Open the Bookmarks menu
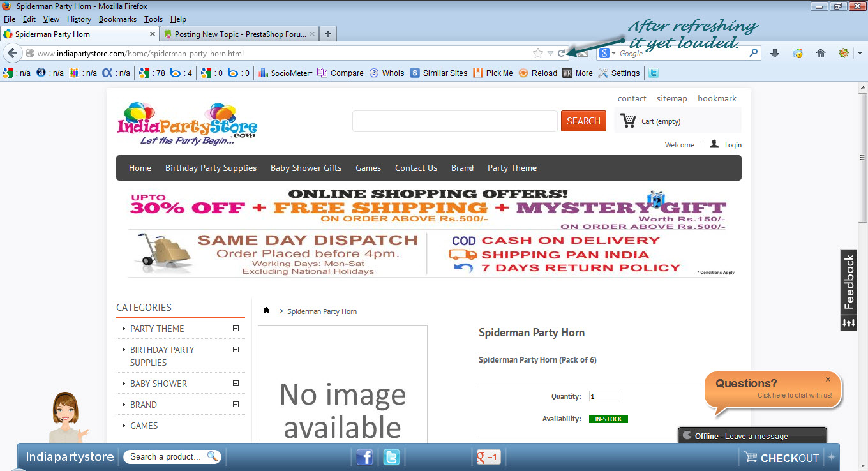The height and width of the screenshot is (471, 868). [117, 19]
